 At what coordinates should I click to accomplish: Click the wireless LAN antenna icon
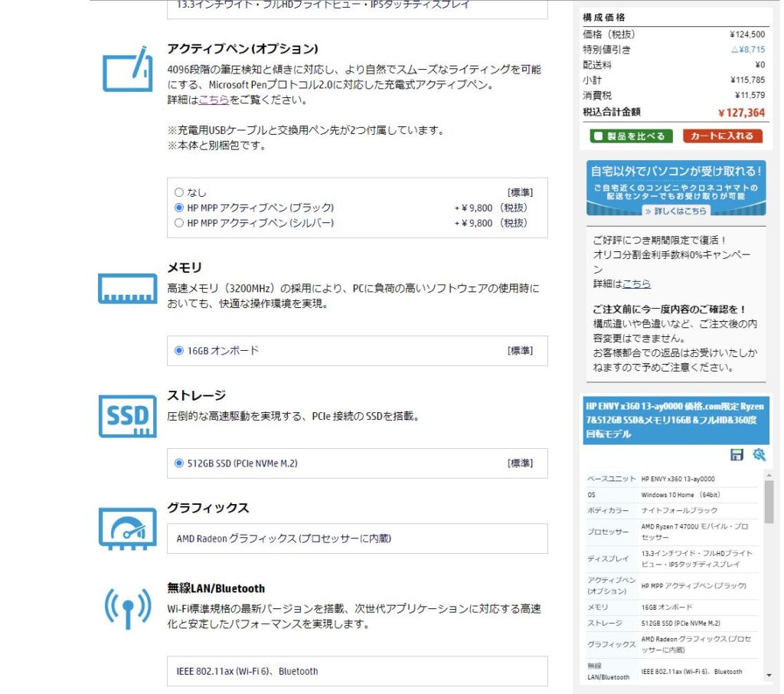[128, 608]
